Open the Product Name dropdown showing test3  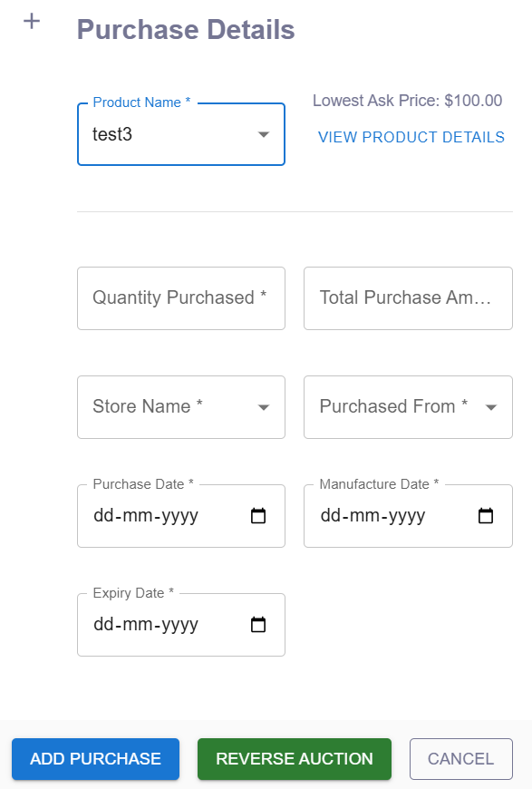181,134
